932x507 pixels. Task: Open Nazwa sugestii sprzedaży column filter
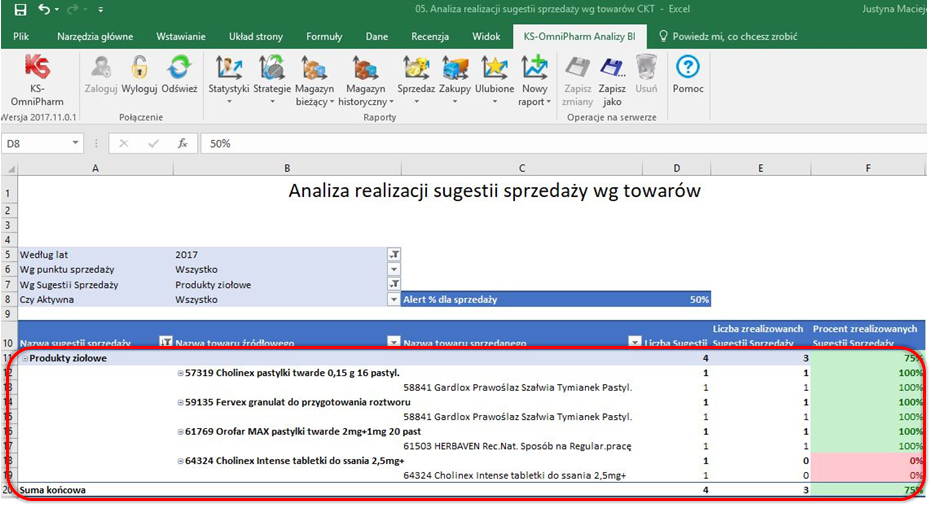click(166, 342)
